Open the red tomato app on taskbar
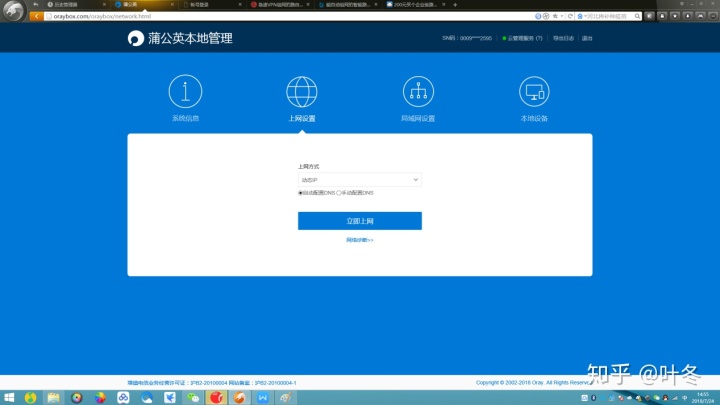 [x=216, y=398]
